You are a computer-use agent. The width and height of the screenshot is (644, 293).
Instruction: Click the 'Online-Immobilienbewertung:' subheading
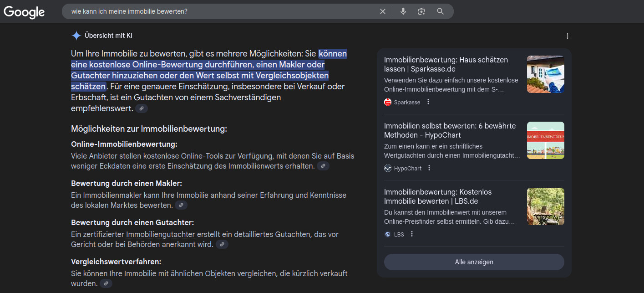point(124,144)
